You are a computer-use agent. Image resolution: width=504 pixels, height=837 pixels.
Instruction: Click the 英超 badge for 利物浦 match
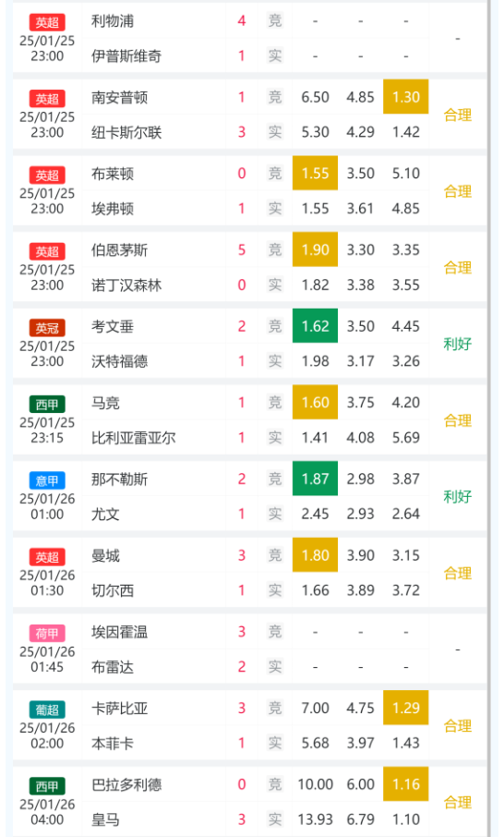[47, 22]
